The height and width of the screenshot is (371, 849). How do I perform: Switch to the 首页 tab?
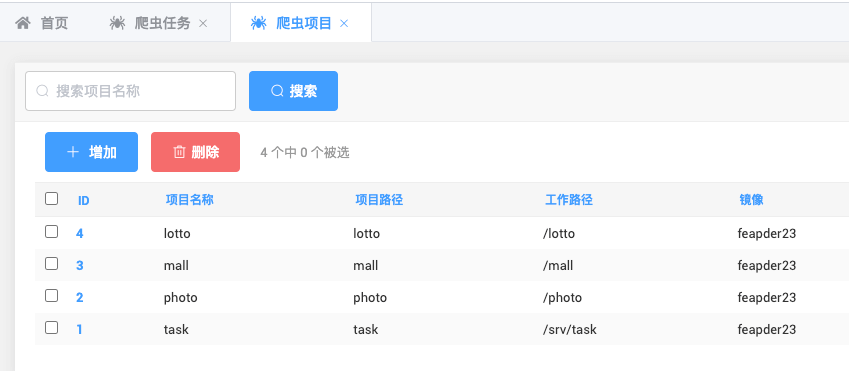[42, 23]
